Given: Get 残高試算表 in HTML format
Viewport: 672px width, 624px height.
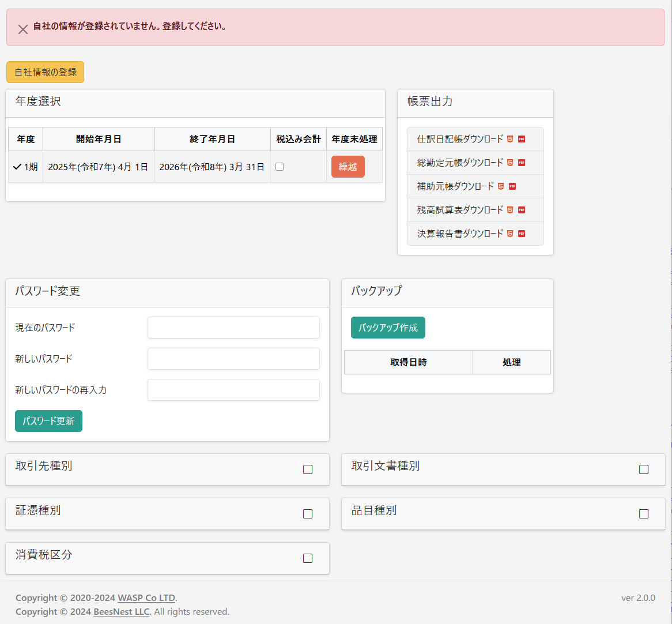Looking at the screenshot, I should pos(510,210).
